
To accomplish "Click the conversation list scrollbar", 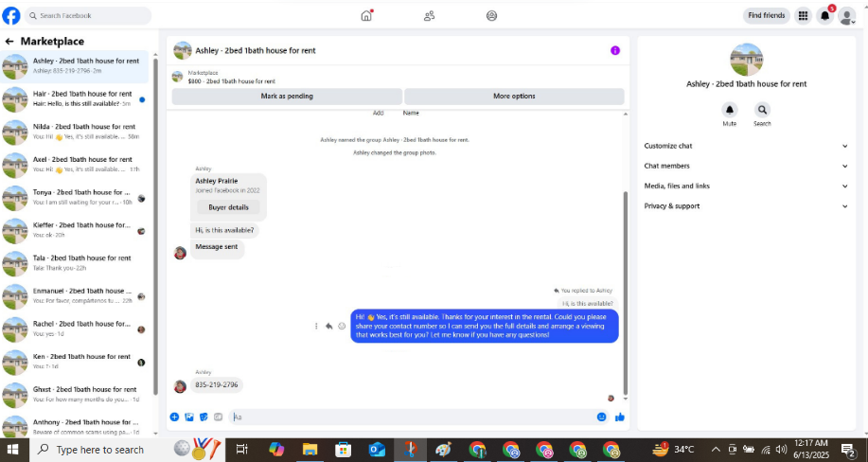I will tap(155, 226).
